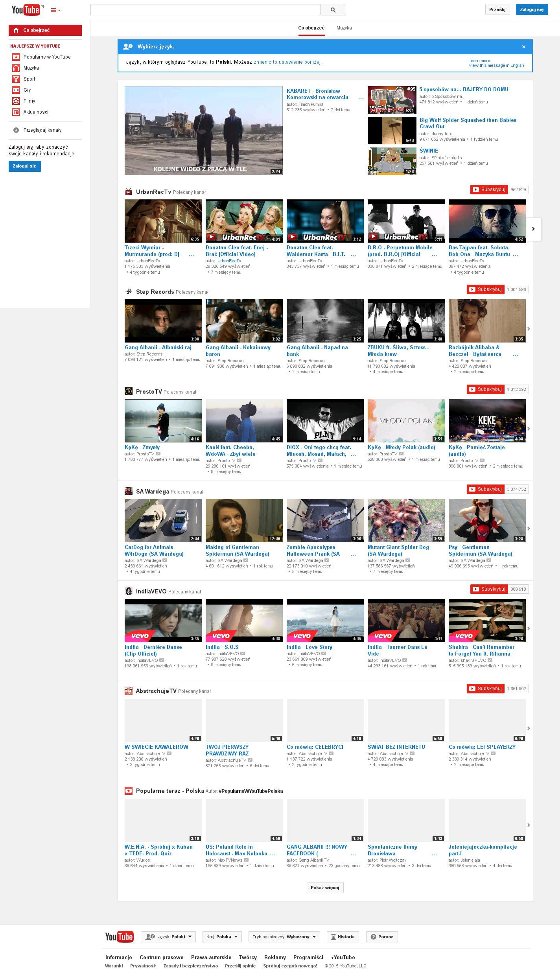The image size is (560, 980).
Task: Subscribe to IndilaVEVO channel
Action: point(489,589)
